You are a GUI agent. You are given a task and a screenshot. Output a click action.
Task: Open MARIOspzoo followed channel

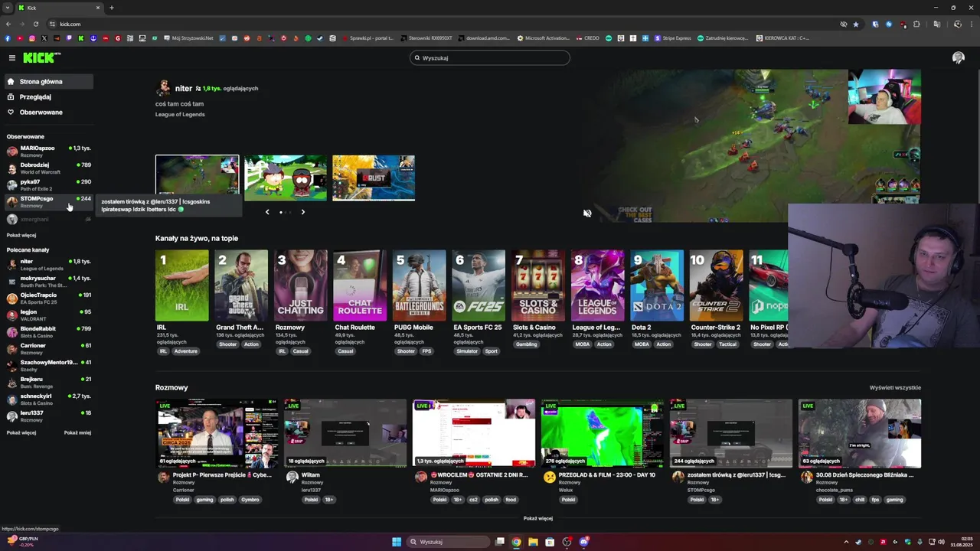47,151
